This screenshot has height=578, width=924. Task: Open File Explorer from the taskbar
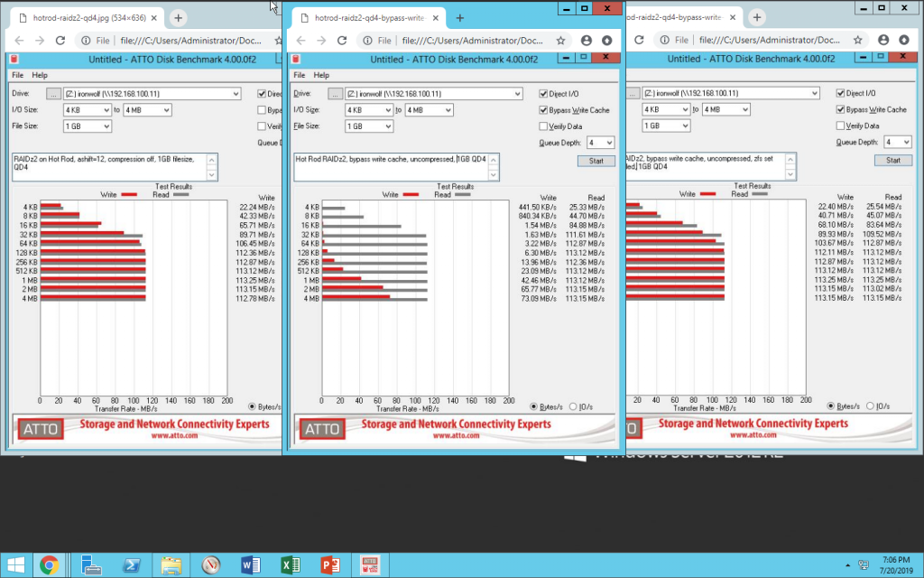[171, 565]
